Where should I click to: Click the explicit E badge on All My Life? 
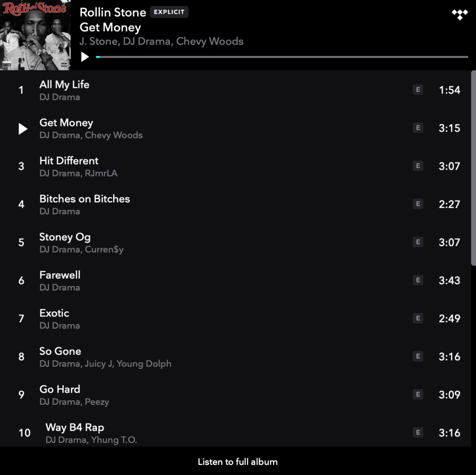(x=418, y=90)
